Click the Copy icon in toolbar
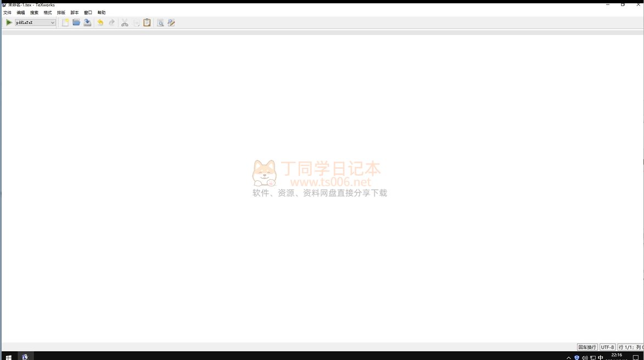Screen dimensions: 644x360 136,23
